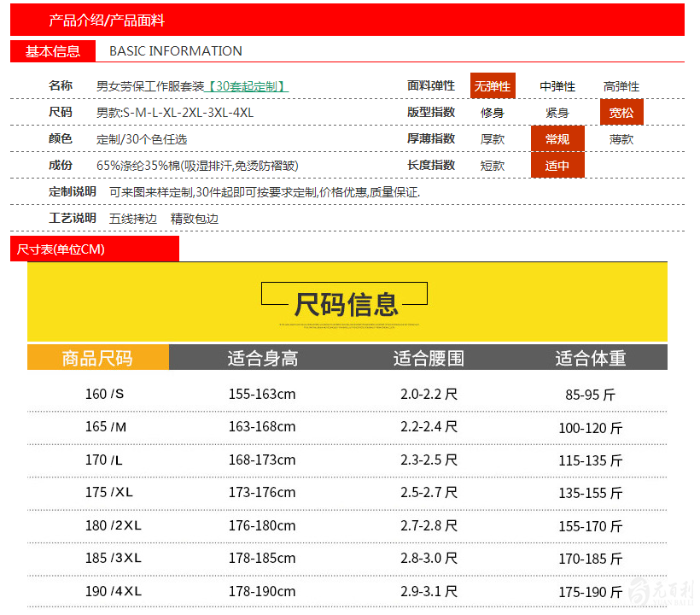Screen dimensions: 700x615
Task: Click the 产品介绍/产品面料 red header
Action: tap(347, 20)
